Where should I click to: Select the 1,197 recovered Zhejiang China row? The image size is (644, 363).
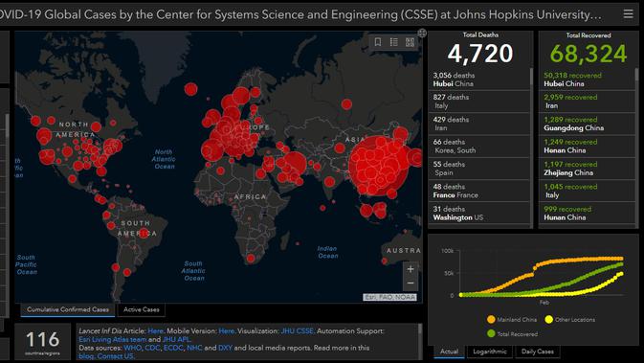click(x=588, y=169)
